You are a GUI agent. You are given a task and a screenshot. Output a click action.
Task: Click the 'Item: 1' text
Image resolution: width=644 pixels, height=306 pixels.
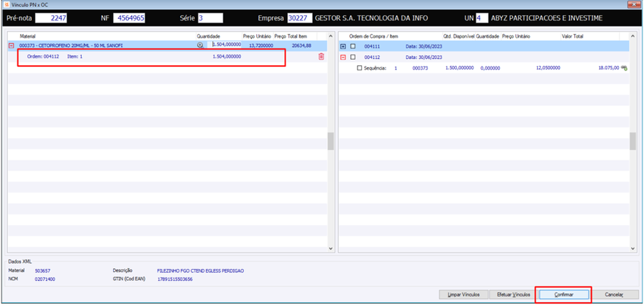coord(75,57)
